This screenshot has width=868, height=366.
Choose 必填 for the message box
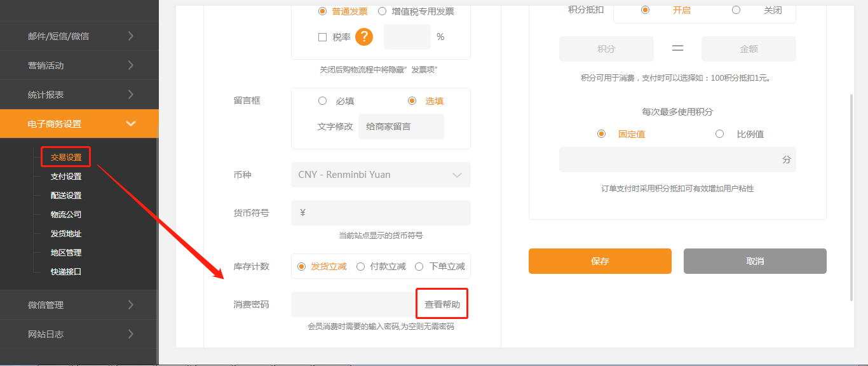click(x=323, y=101)
